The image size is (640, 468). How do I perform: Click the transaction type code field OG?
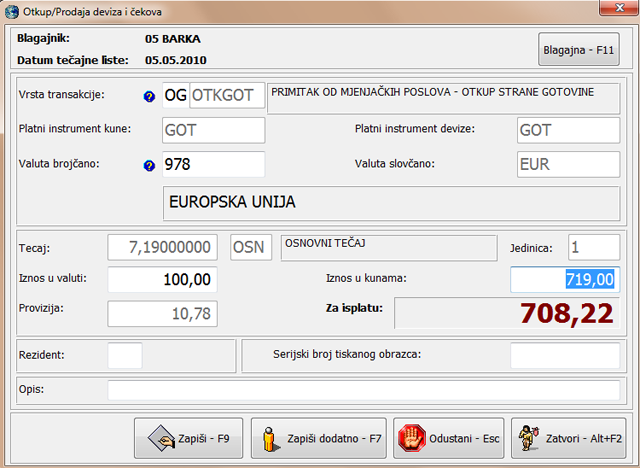point(174,96)
